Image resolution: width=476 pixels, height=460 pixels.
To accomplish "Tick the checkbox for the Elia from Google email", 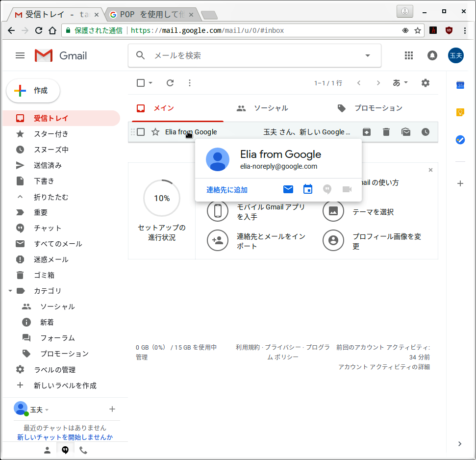I will coord(141,132).
